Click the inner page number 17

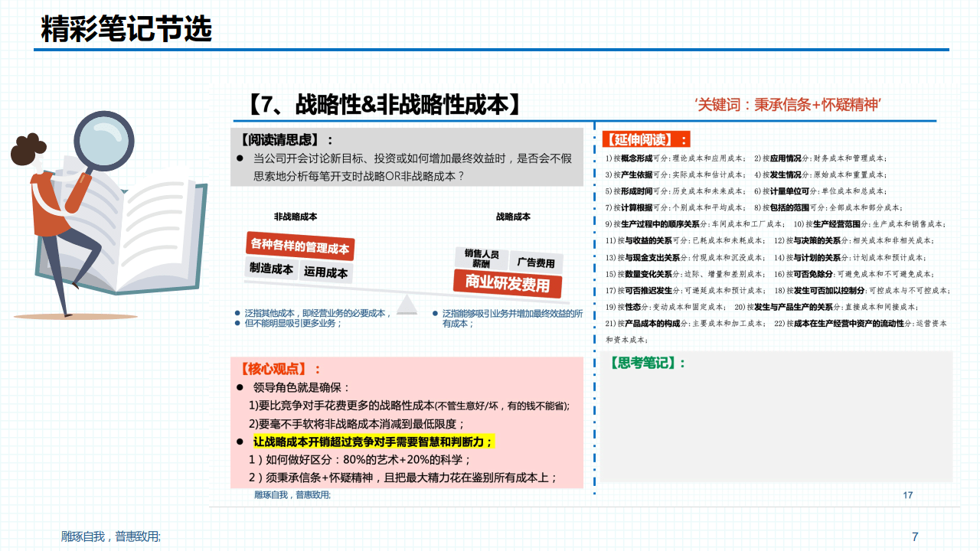coord(908,495)
